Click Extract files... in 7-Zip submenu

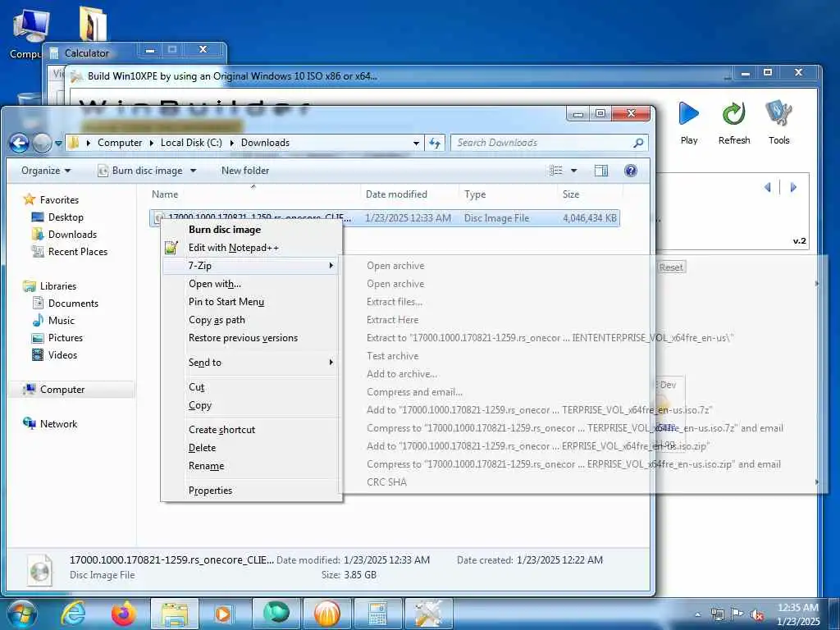[x=395, y=302]
